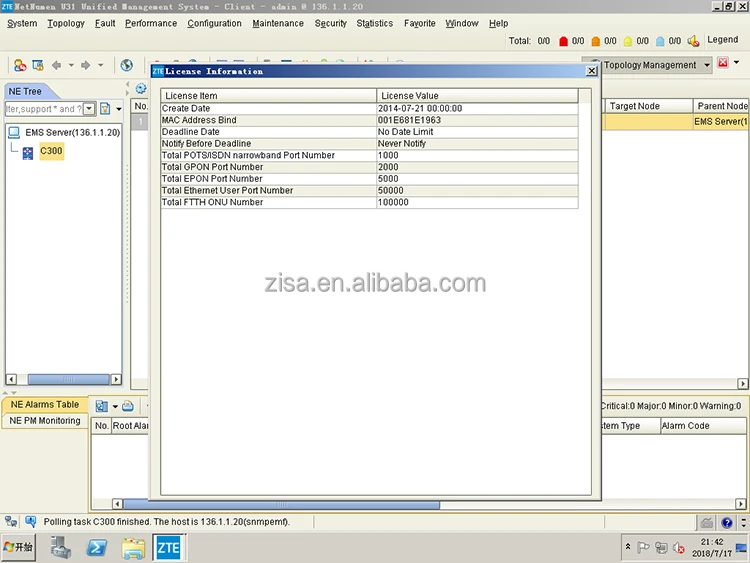Open PowerShell from the taskbar
The height and width of the screenshot is (563, 750).
tap(97, 547)
